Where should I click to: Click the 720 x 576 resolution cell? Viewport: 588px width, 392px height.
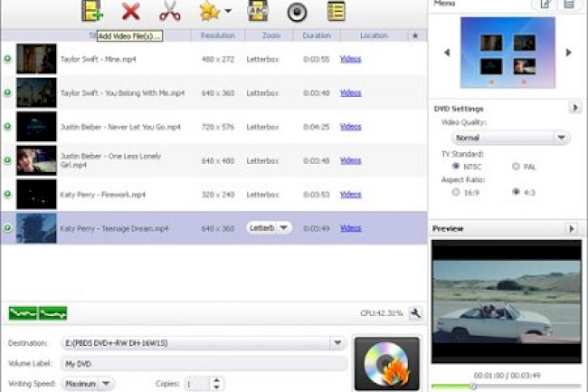[218, 127]
